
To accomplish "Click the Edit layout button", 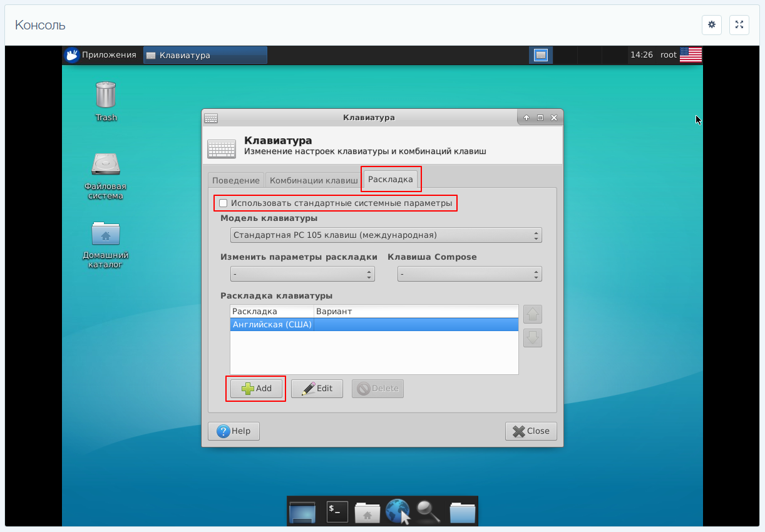I will (317, 389).
